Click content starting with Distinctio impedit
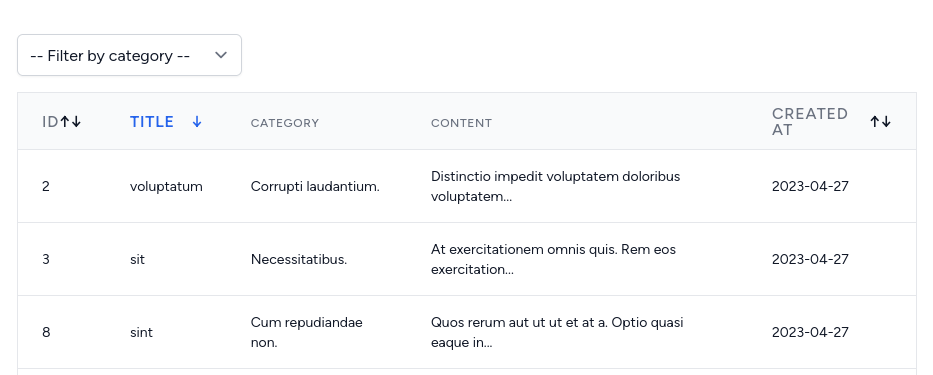Screen dimensions: 933x375 (555, 186)
